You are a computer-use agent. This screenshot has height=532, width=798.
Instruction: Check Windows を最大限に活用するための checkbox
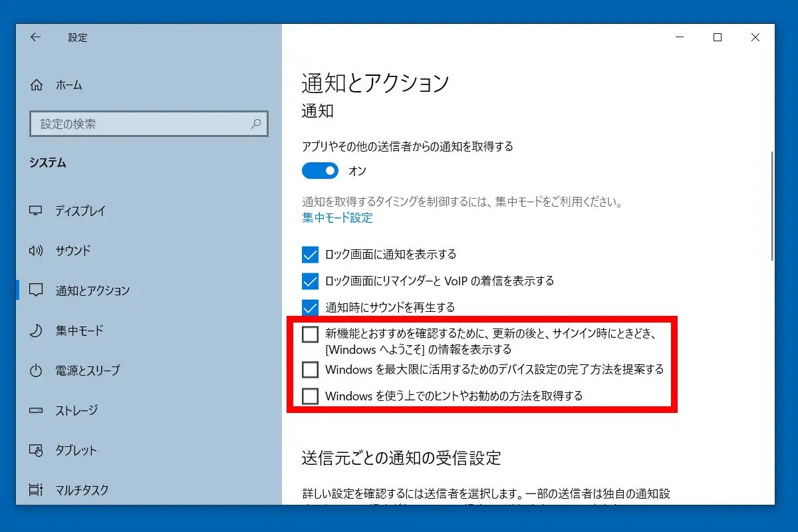pos(311,369)
